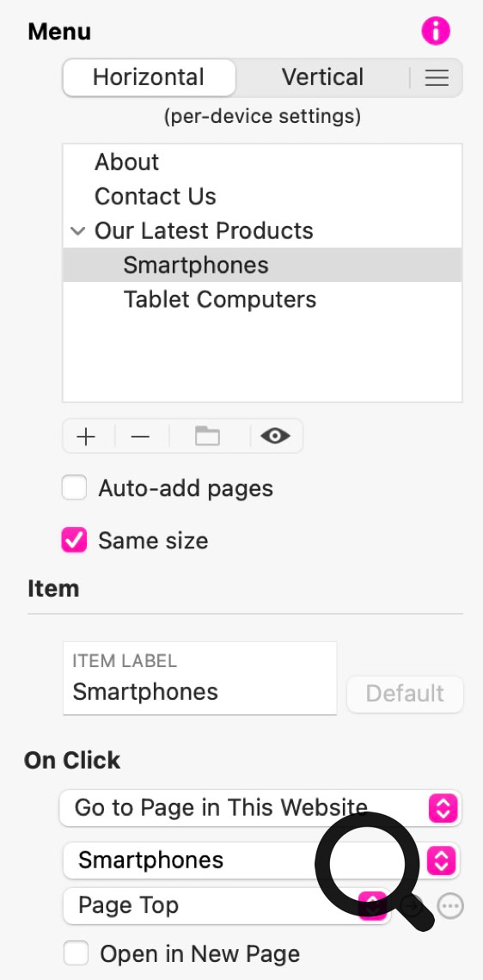Click the ellipsis more options icon

(x=450, y=905)
